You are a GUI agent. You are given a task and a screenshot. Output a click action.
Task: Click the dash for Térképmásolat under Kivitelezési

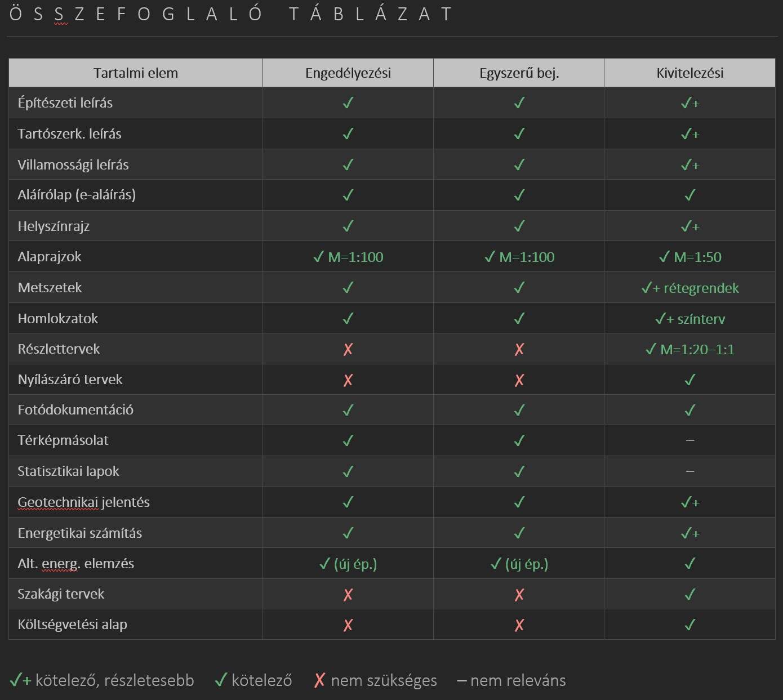(690, 440)
